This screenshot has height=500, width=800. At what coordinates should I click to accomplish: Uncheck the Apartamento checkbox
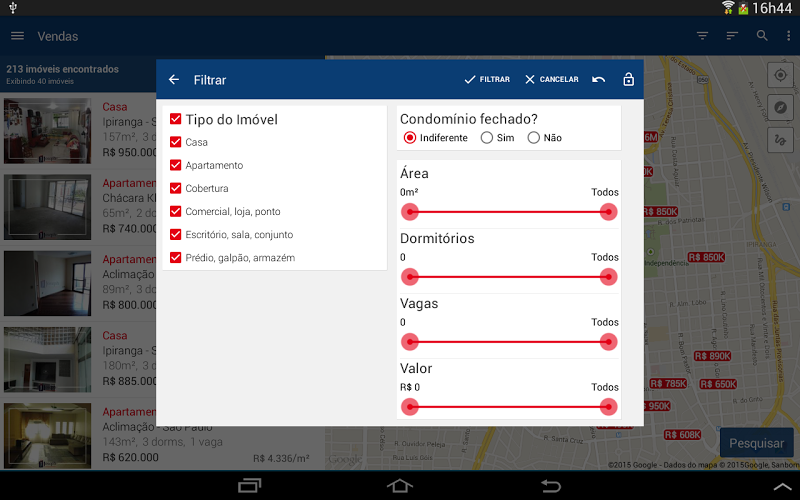click(x=176, y=165)
